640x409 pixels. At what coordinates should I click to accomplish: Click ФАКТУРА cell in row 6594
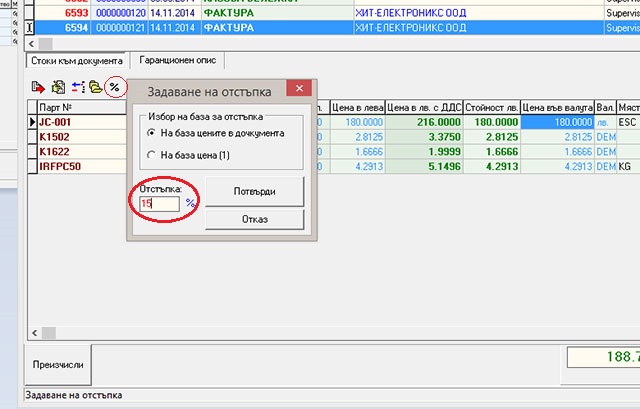coord(278,28)
